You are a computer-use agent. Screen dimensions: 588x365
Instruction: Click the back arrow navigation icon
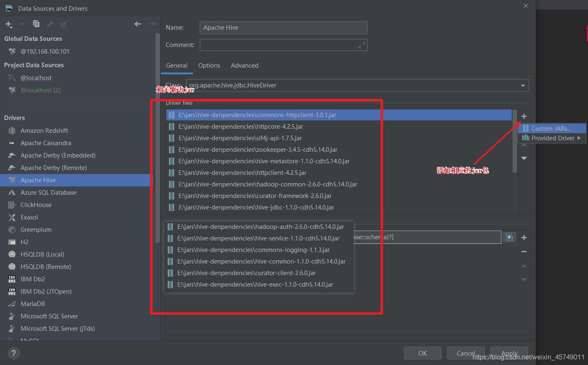[138, 24]
